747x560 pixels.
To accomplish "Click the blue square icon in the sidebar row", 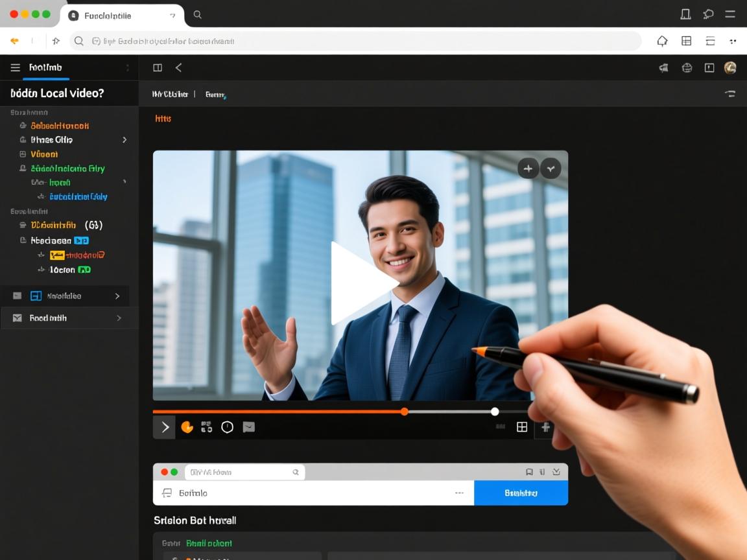I will (36, 296).
